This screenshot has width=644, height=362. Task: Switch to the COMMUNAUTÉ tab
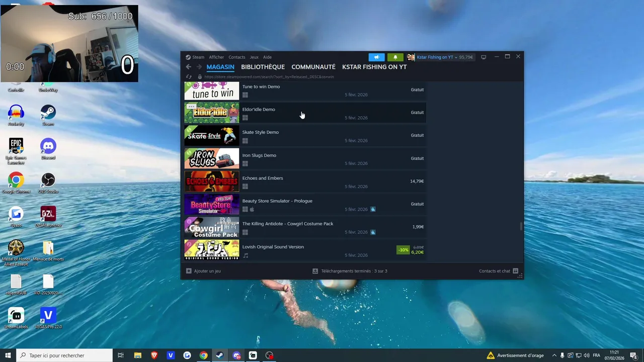pyautogui.click(x=313, y=67)
